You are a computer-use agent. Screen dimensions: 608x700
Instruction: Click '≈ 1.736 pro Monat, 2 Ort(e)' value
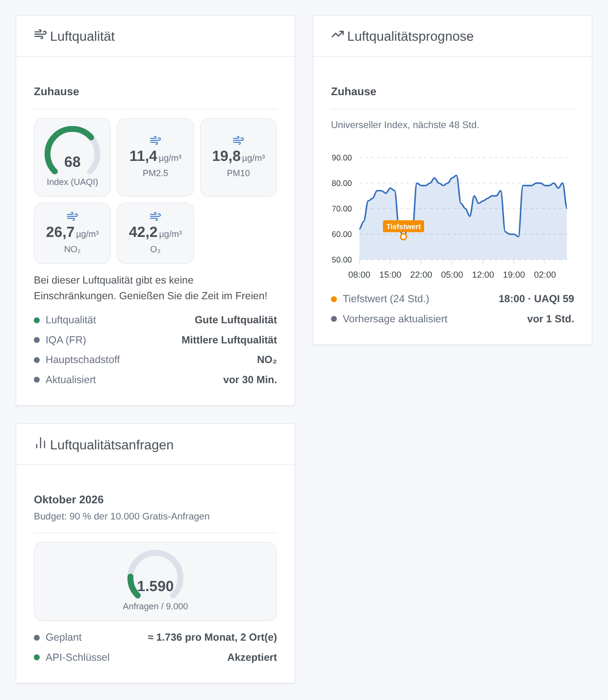pyautogui.click(x=212, y=637)
